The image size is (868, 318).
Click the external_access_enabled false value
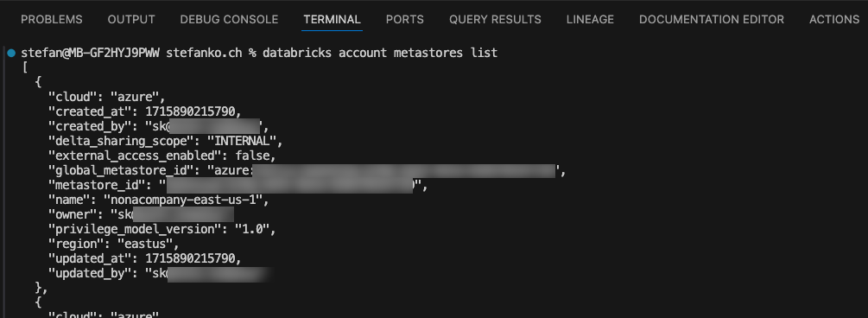[x=252, y=156]
